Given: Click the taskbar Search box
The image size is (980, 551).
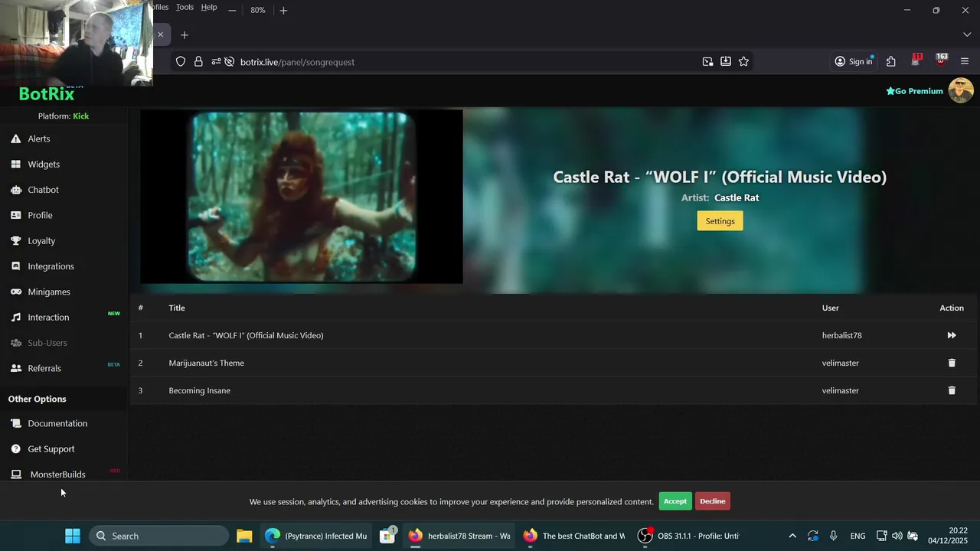Looking at the screenshot, I should pyautogui.click(x=158, y=536).
